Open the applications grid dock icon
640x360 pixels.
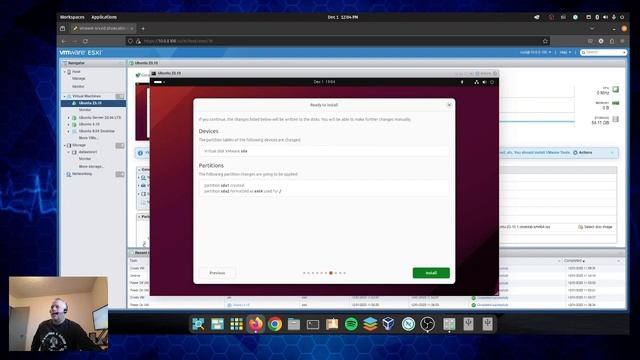click(x=236, y=324)
